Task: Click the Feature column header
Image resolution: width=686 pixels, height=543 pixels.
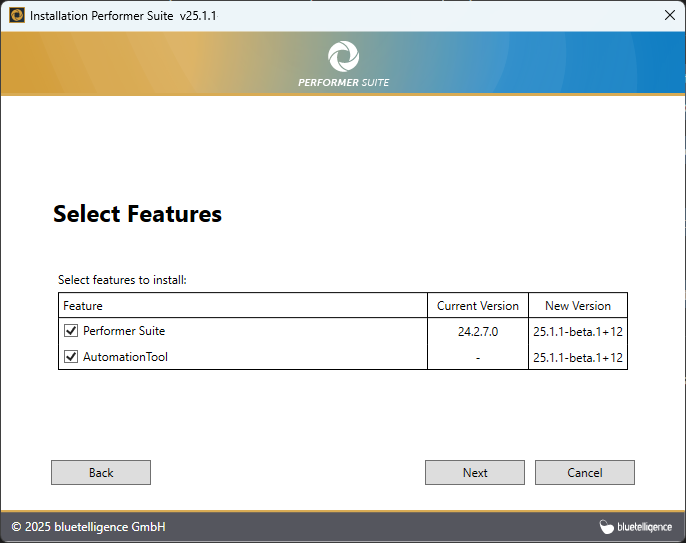Action: coord(83,306)
